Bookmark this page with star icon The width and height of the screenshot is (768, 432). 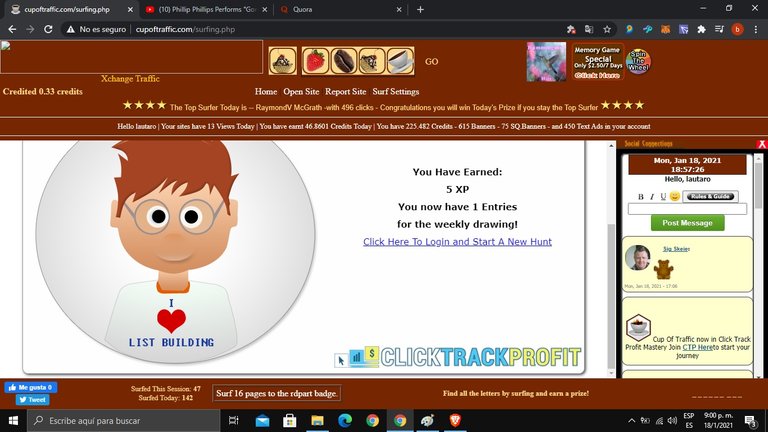(x=607, y=29)
